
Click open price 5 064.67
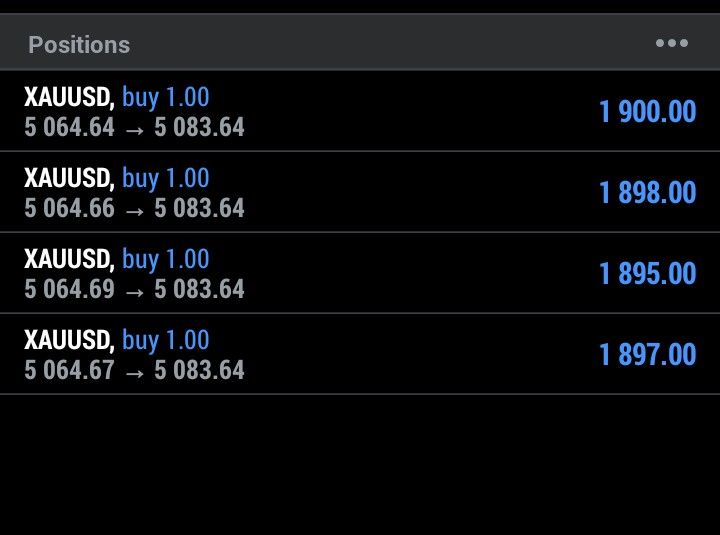69,370
